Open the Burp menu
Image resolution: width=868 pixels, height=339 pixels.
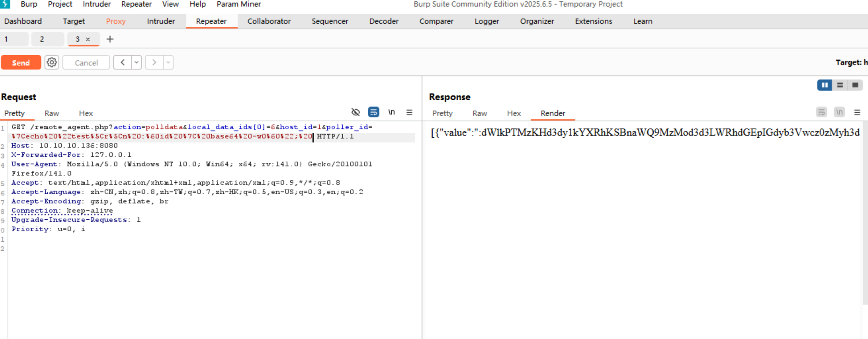click(x=29, y=4)
